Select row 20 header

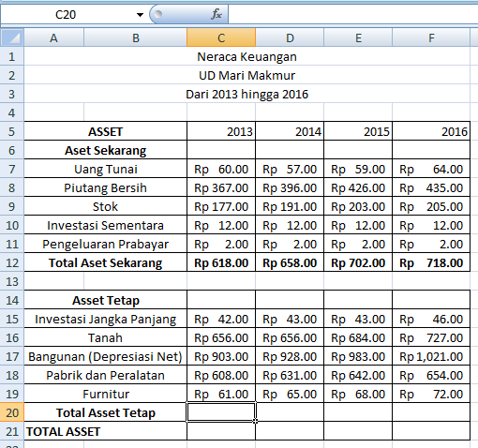coord(12,412)
